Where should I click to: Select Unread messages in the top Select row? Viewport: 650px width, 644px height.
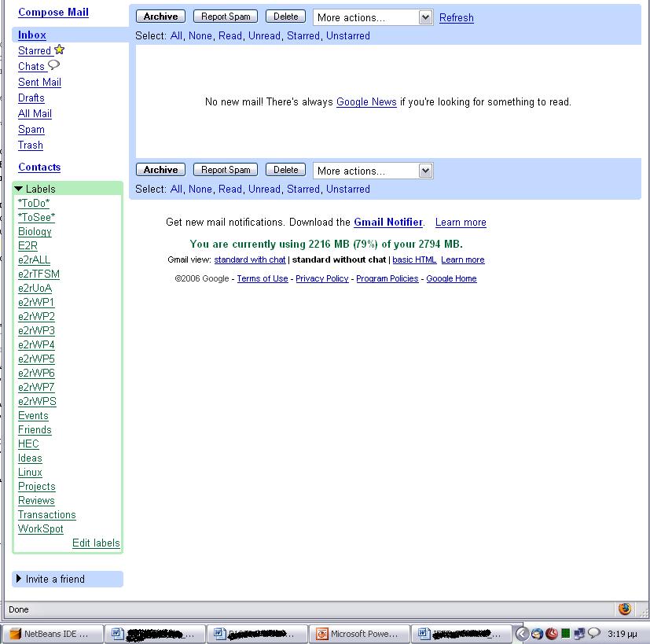coord(264,35)
